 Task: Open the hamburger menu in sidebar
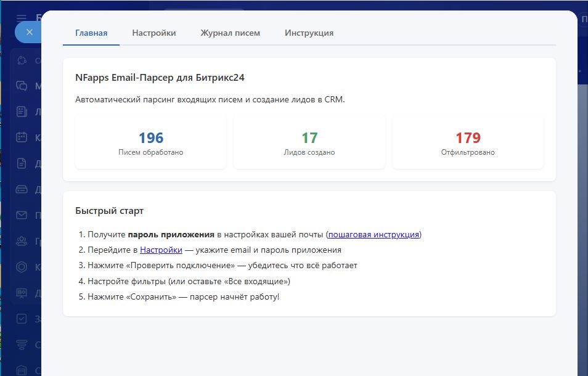click(22, 18)
